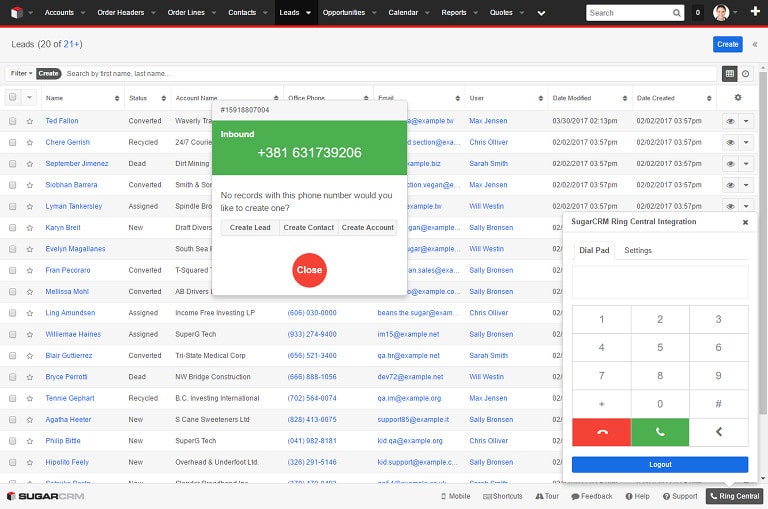Click the search magnifier icon
This screenshot has width=768, height=509.
point(676,13)
